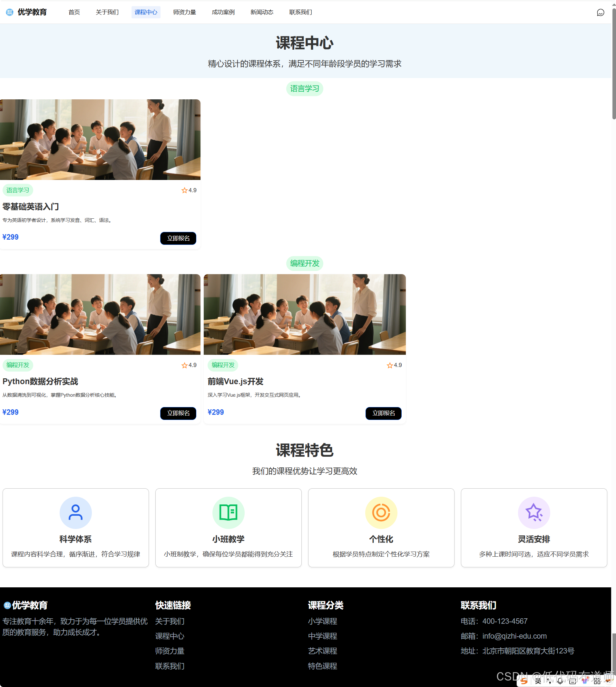Click the 小班教学 open book icon

(229, 512)
